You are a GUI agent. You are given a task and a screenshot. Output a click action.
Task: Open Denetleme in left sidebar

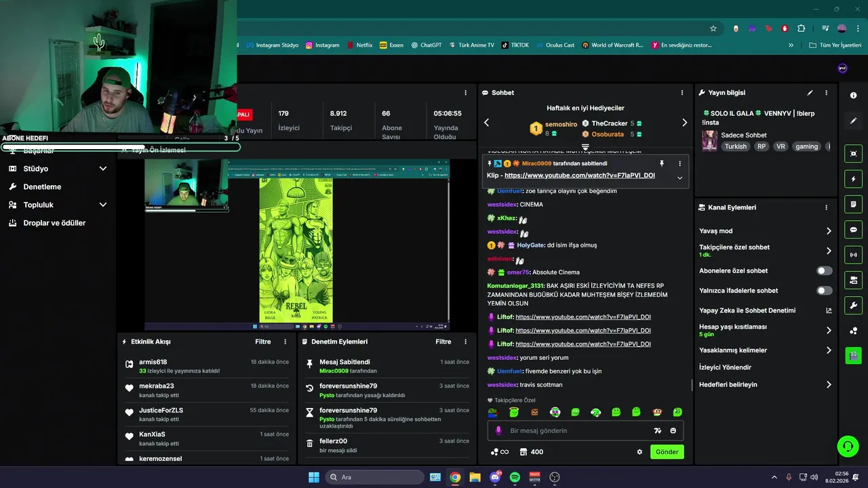pyautogui.click(x=42, y=186)
